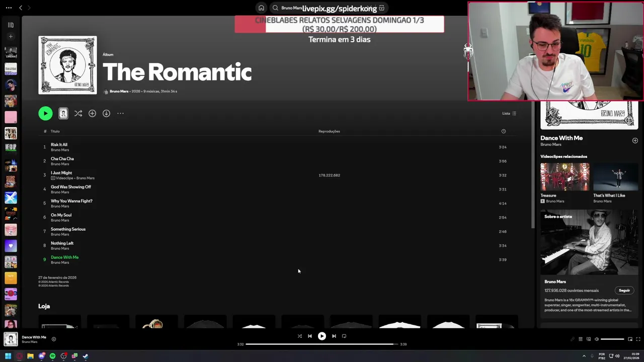Save The Romantic album to library
Viewport: 644px width, 362px height.
[92, 114]
